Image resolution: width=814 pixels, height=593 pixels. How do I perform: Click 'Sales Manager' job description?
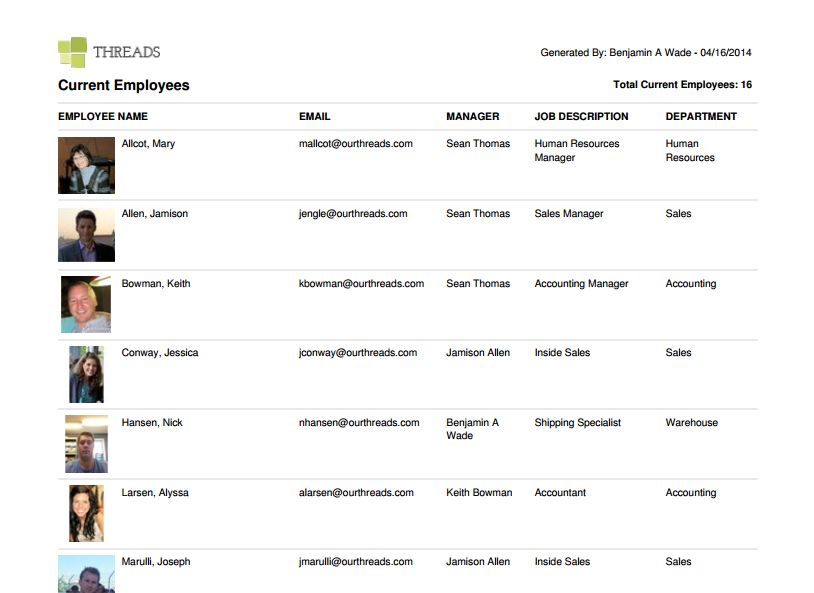569,213
